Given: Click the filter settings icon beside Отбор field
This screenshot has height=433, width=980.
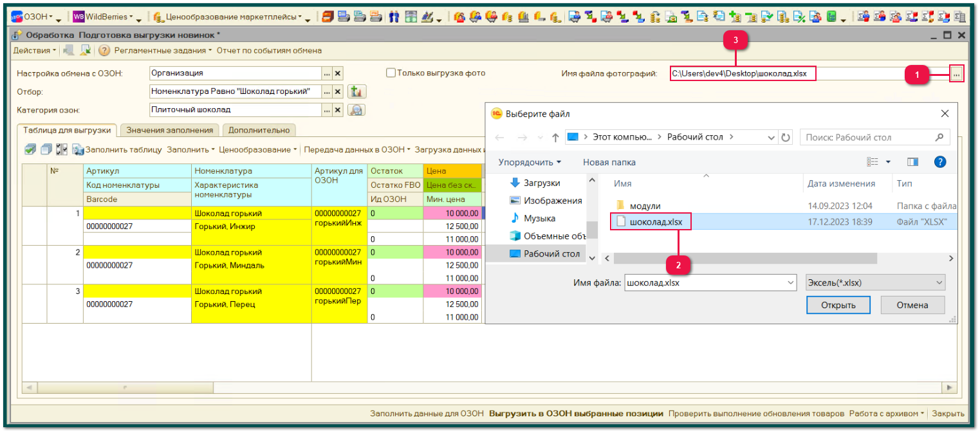Looking at the screenshot, I should click(356, 91).
